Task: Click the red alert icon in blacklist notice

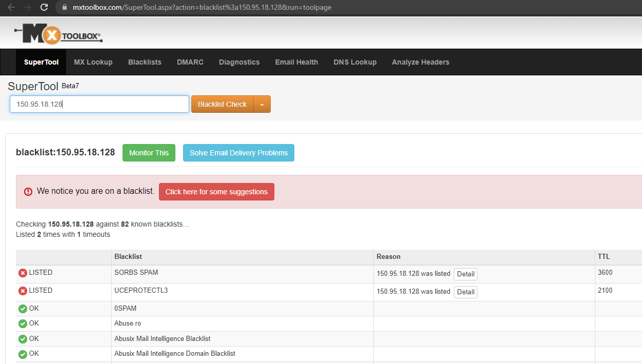Action: 28,192
